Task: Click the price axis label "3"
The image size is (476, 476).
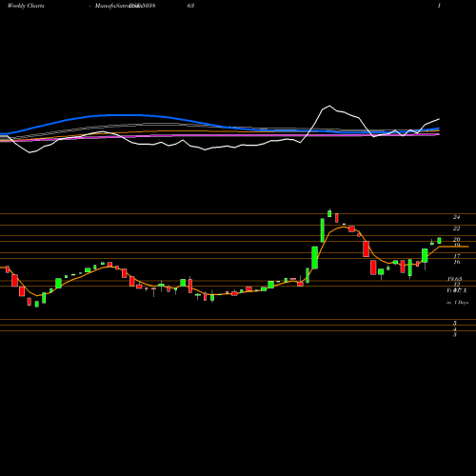Action: point(455,334)
